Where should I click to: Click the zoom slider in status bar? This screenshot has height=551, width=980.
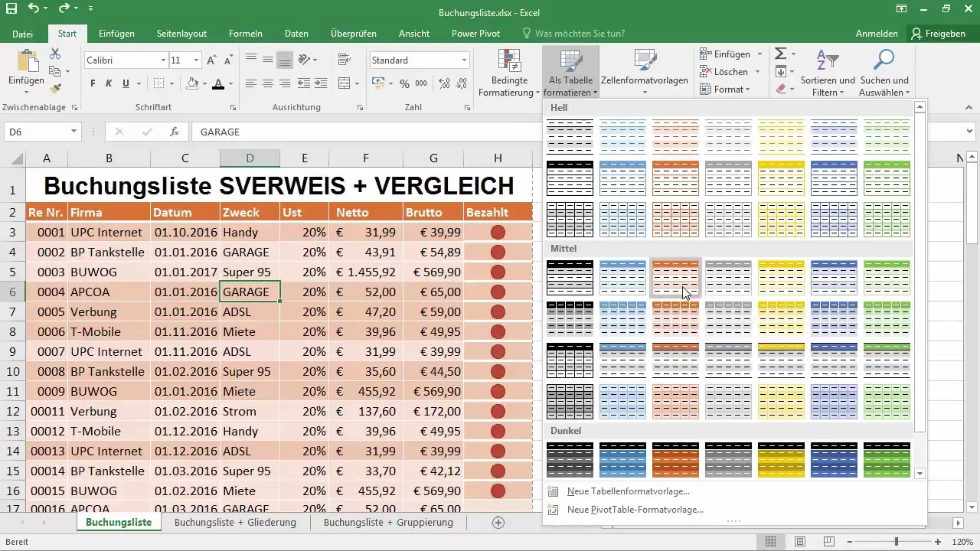click(x=895, y=542)
